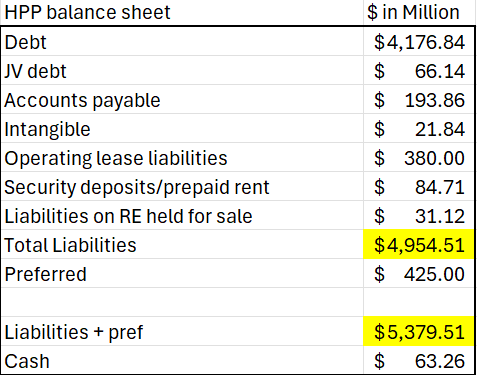This screenshot has height=375, width=477.
Task: Click the $ in Million header cell
Action: tap(419, 13)
